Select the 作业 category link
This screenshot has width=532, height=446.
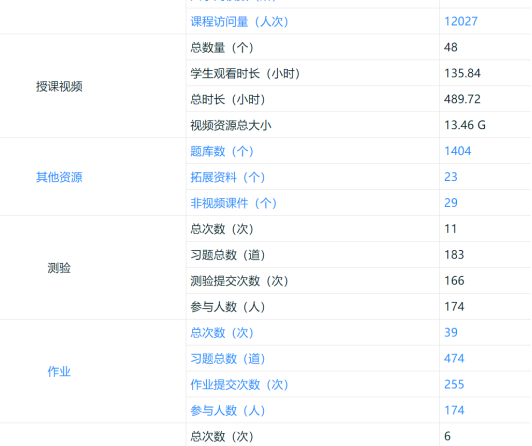tap(59, 372)
